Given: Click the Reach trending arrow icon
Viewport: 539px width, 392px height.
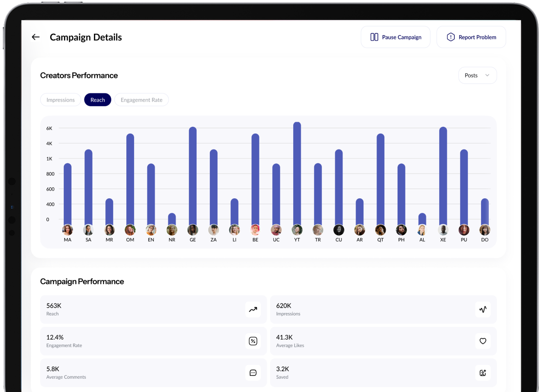Looking at the screenshot, I should 253,309.
